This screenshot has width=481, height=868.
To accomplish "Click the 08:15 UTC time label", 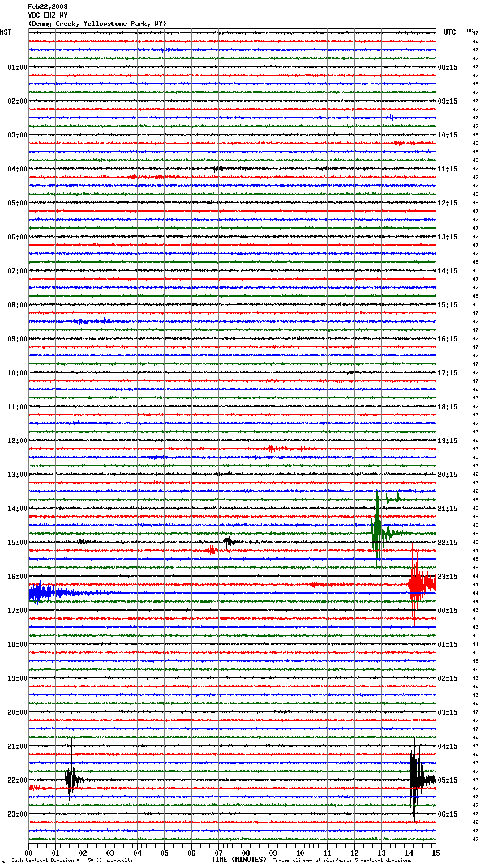I will tap(448, 67).
